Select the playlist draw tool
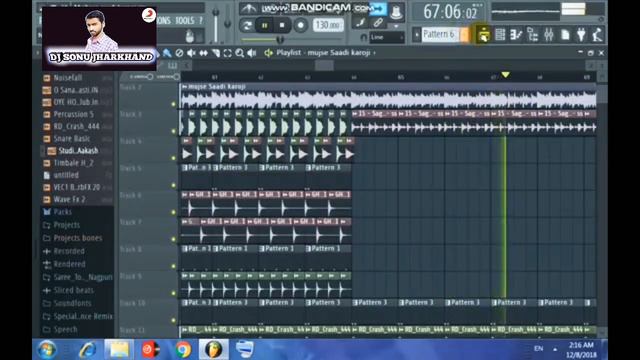Screen dimensions: 640x360 [x=167, y=53]
